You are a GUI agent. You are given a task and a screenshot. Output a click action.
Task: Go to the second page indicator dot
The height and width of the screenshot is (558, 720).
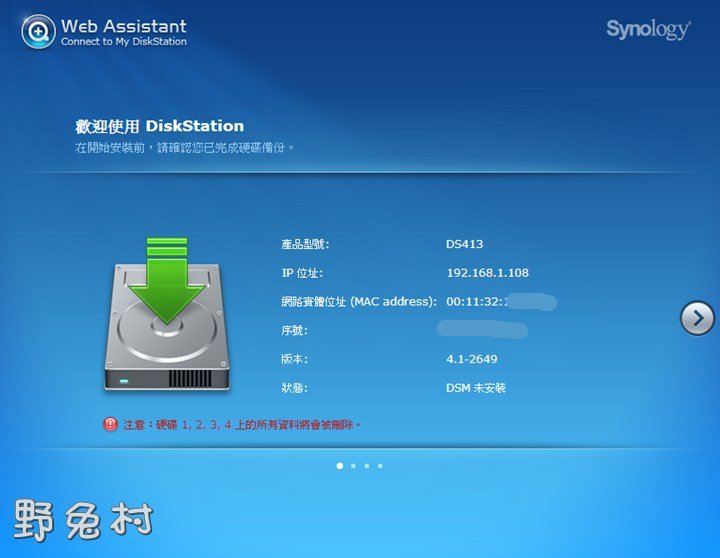pos(353,466)
